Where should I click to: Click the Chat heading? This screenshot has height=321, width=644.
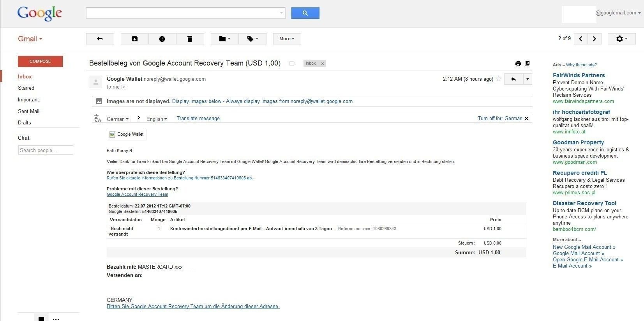pyautogui.click(x=23, y=138)
